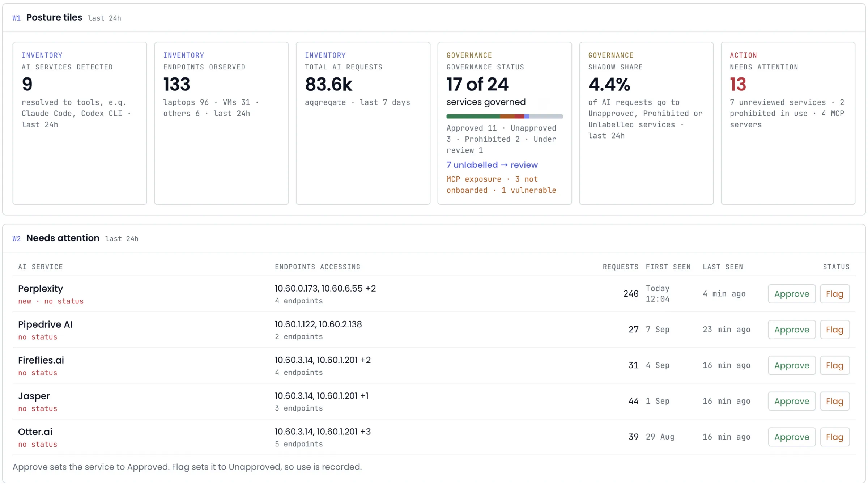The height and width of the screenshot is (484, 868).
Task: Click the 'REQUESTS' column header
Action: (621, 267)
